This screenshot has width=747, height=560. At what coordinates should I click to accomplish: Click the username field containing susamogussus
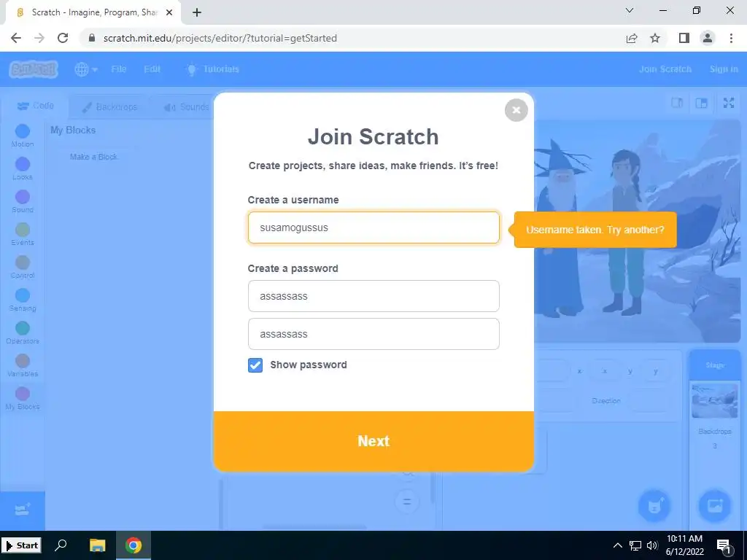coord(373,227)
